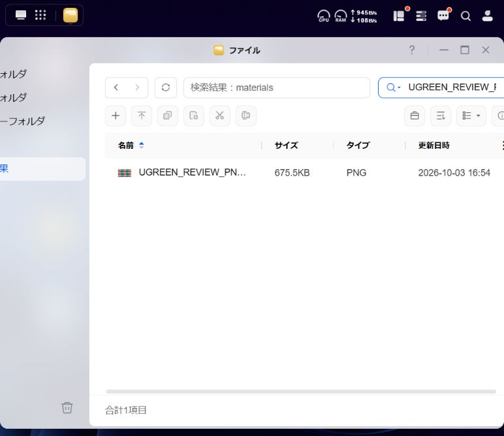Maximize the Files window
The height and width of the screenshot is (436, 504).
465,50
